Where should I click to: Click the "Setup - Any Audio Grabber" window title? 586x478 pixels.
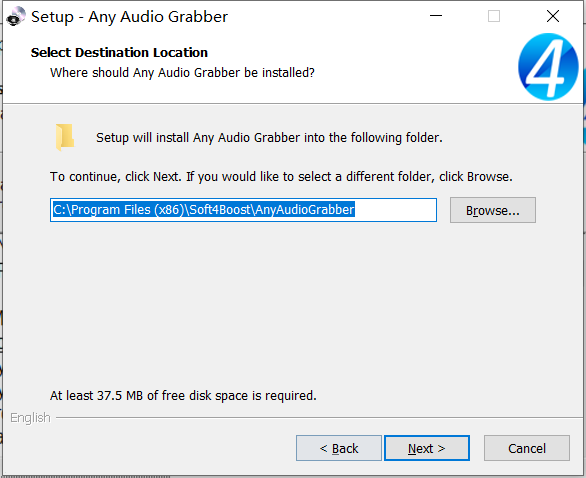tap(129, 17)
